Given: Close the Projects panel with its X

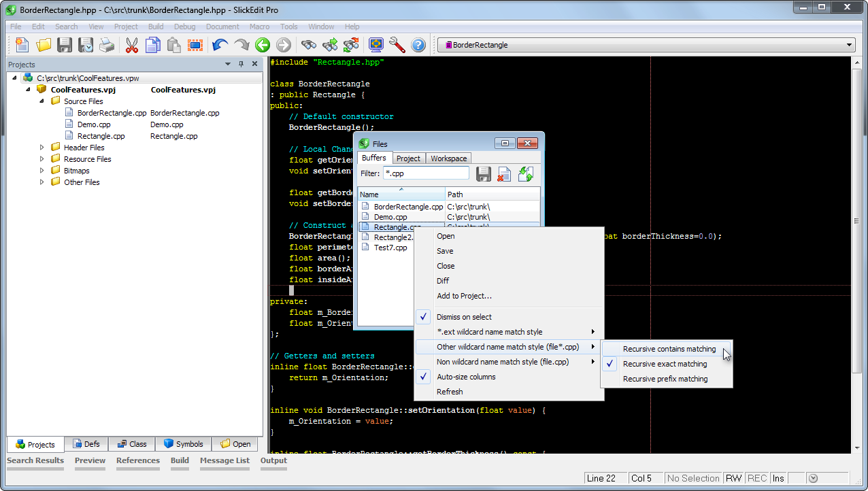Looking at the screenshot, I should pos(254,64).
